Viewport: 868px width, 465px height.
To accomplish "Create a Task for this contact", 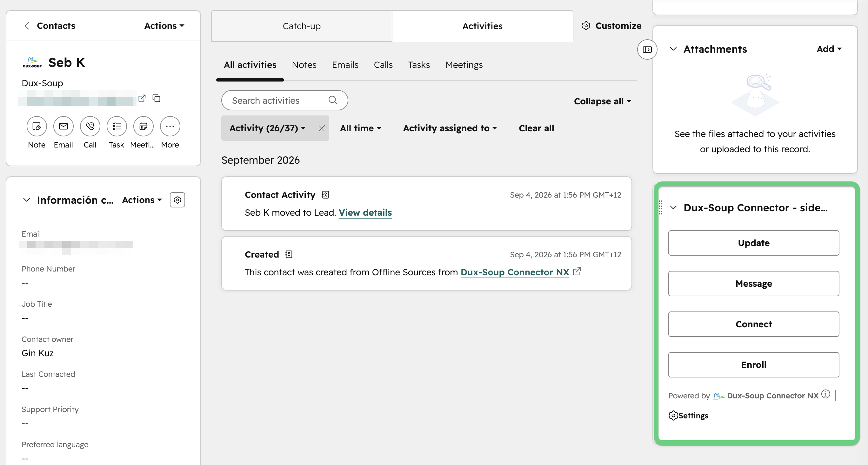I will point(117,126).
